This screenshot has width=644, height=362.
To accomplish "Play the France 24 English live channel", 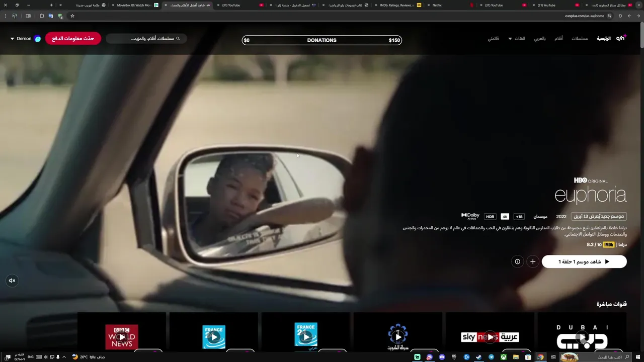I will click(x=214, y=336).
